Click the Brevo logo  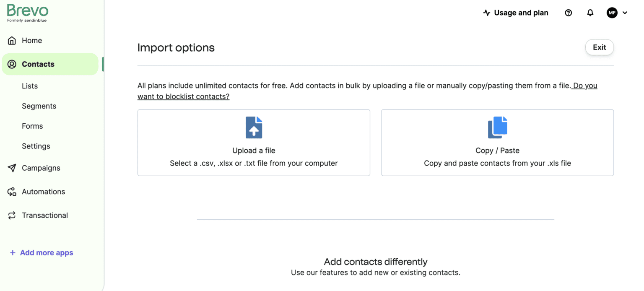pyautogui.click(x=27, y=10)
